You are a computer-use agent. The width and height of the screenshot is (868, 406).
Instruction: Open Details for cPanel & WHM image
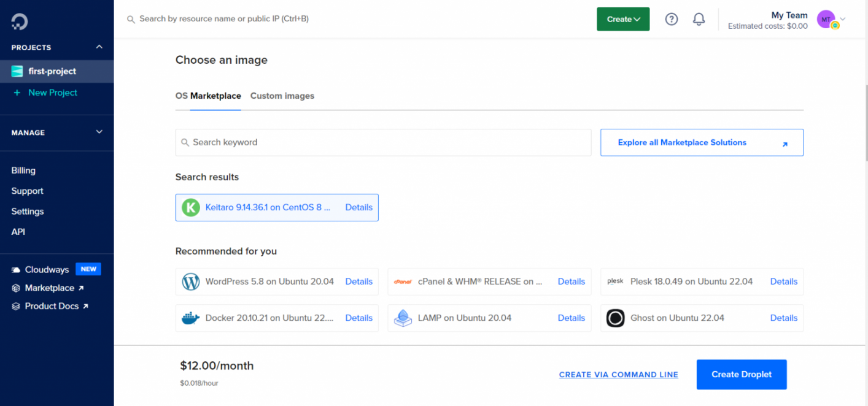[x=572, y=282]
